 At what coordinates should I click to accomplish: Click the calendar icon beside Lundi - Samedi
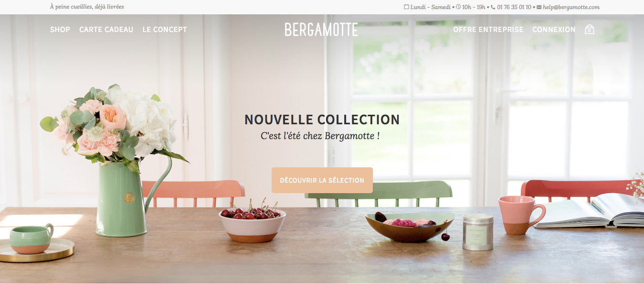(406, 7)
